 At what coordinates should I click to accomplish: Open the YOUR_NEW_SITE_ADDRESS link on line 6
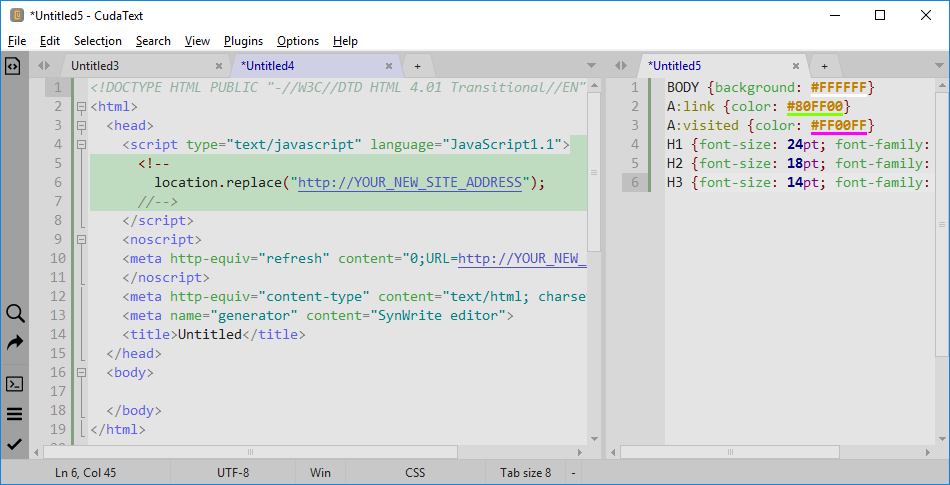coord(410,182)
